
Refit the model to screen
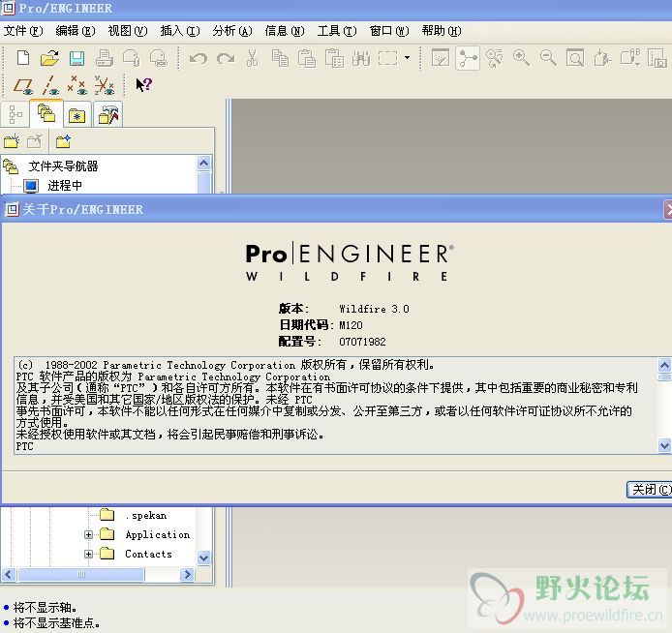(x=575, y=58)
